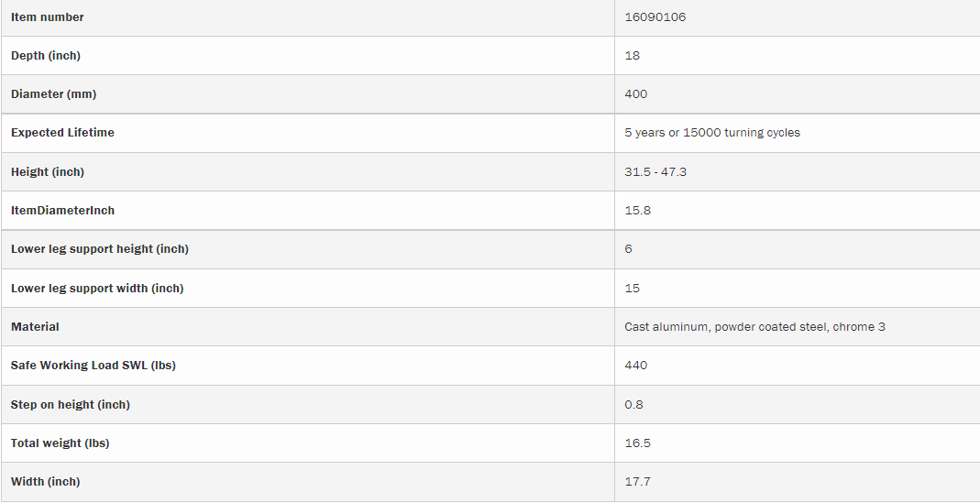Select the lower leg support width value 15
The width and height of the screenshot is (980, 503).
tap(633, 289)
